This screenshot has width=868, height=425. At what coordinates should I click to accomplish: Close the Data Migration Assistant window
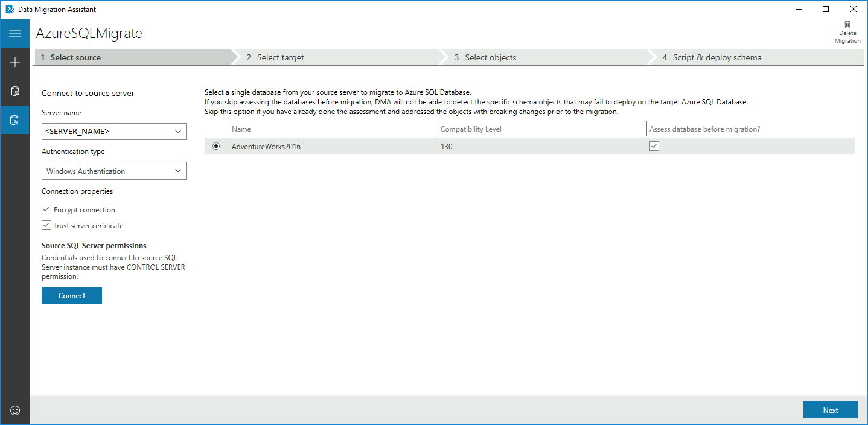click(x=854, y=9)
